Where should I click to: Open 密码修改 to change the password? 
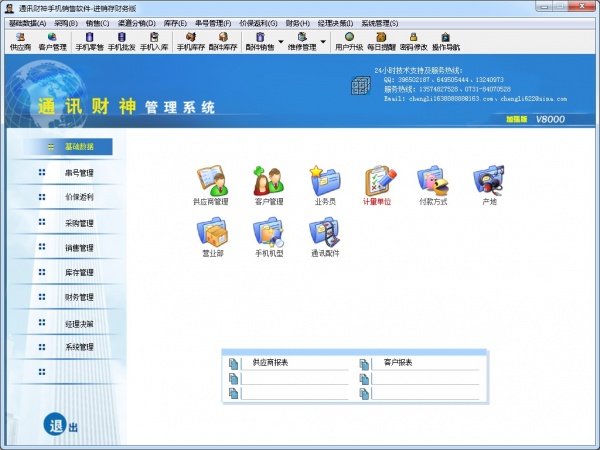click(413, 41)
